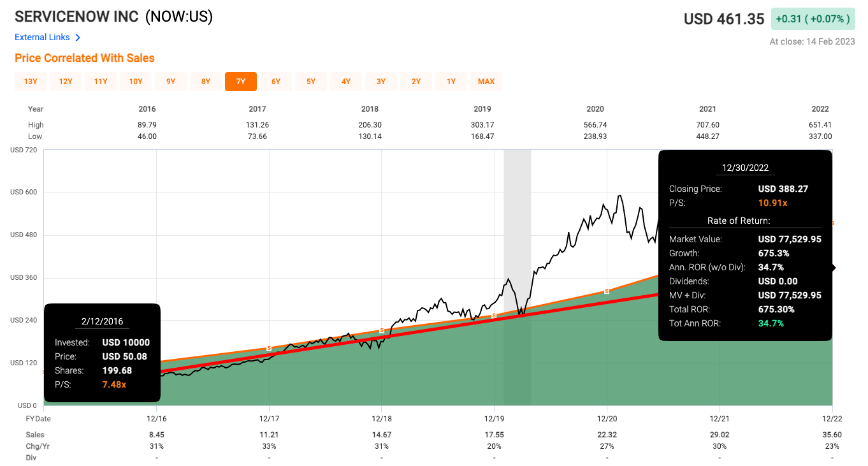Click the sales marker on the 12/17 gridline
Screen dimensions: 868x466
point(269,348)
